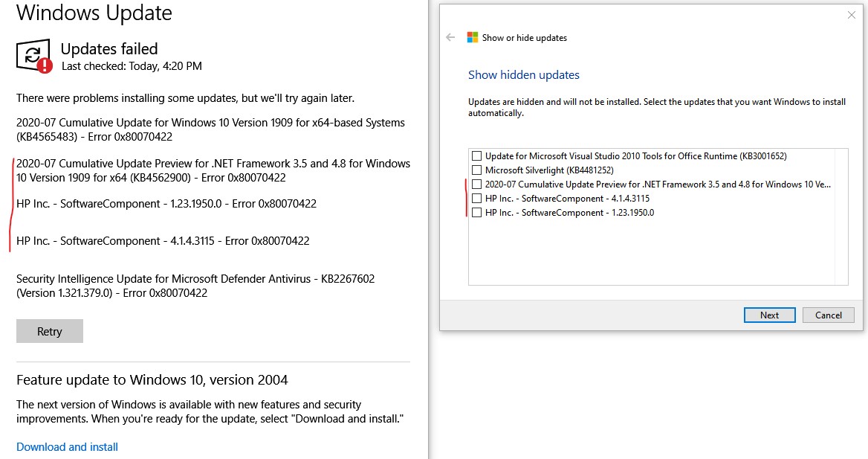
Task: Go back using the dialog's back arrow
Action: tap(450, 38)
